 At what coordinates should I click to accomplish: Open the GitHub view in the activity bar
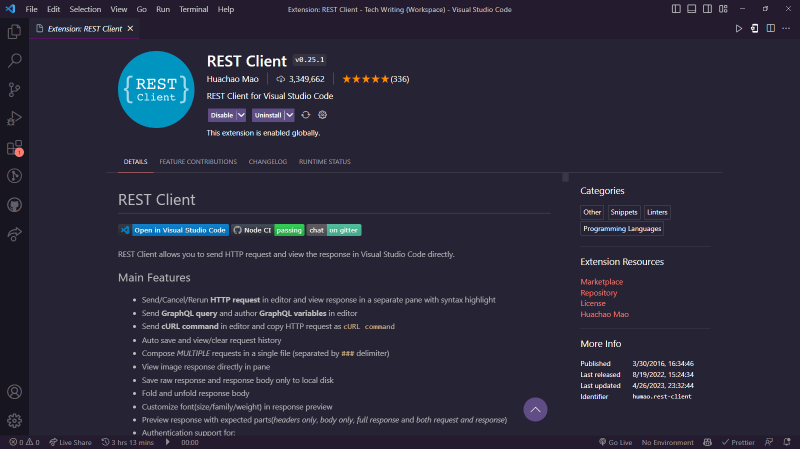(x=14, y=205)
